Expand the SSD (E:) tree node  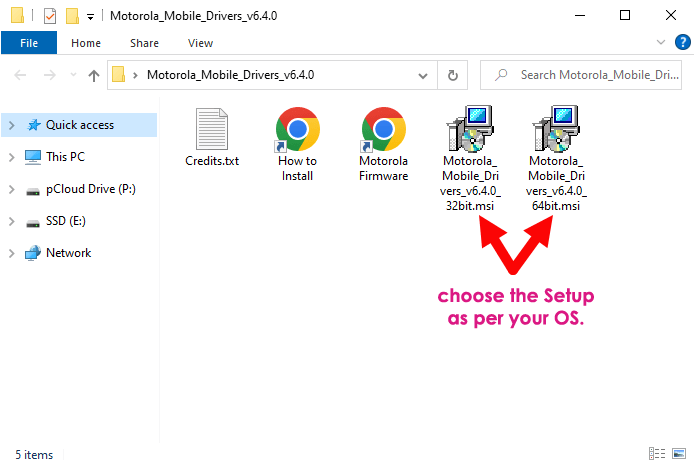coord(12,222)
